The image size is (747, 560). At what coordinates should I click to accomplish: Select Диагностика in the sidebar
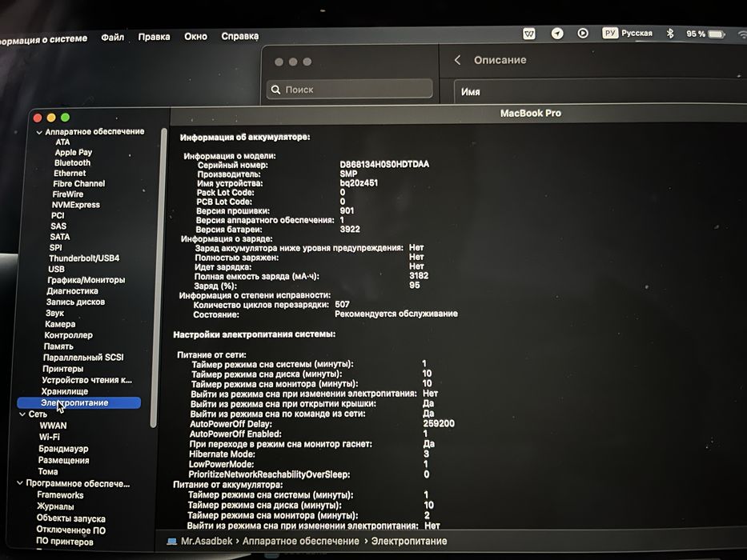click(x=72, y=291)
